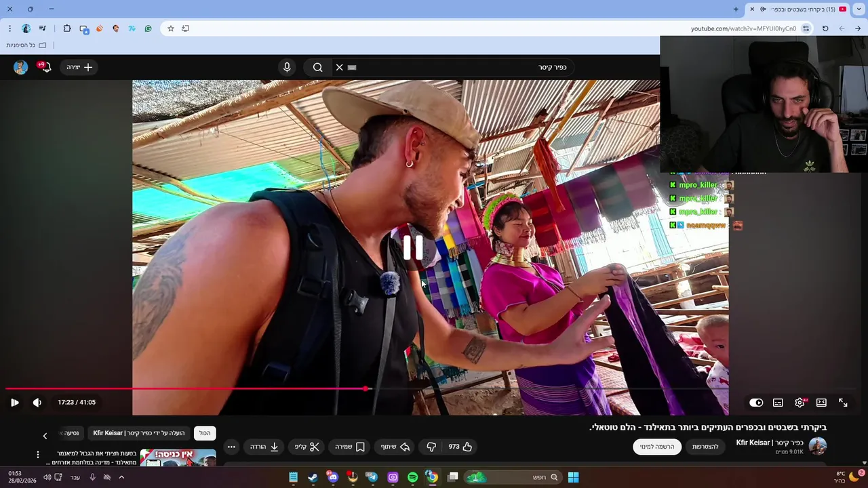Click the face avatar extension icon

(116, 28)
